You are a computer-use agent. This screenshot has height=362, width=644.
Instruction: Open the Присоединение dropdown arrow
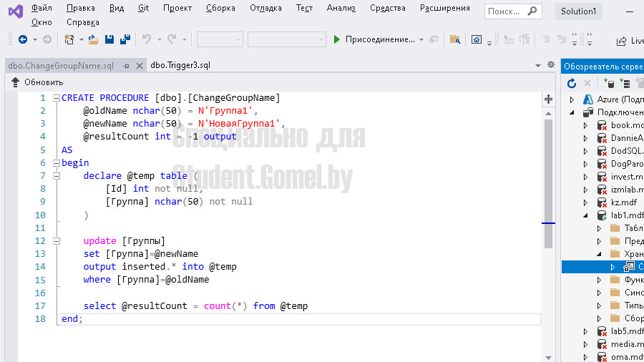[x=421, y=40]
